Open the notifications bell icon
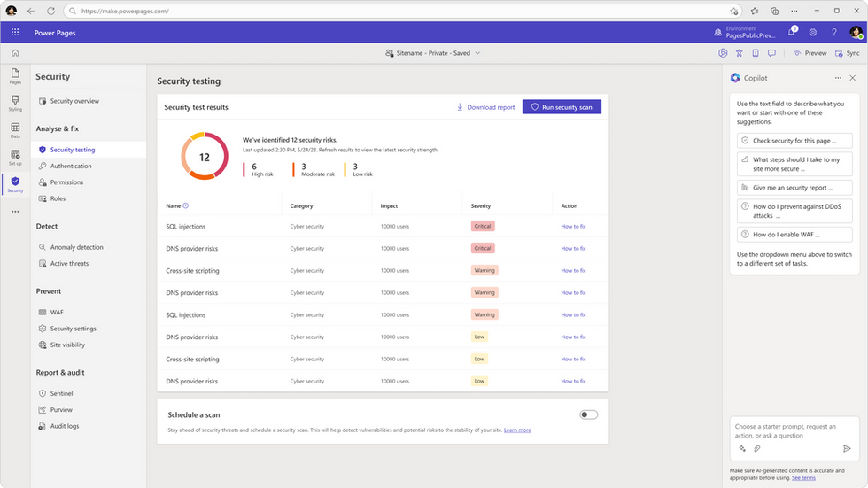The width and height of the screenshot is (868, 488). click(x=791, y=32)
